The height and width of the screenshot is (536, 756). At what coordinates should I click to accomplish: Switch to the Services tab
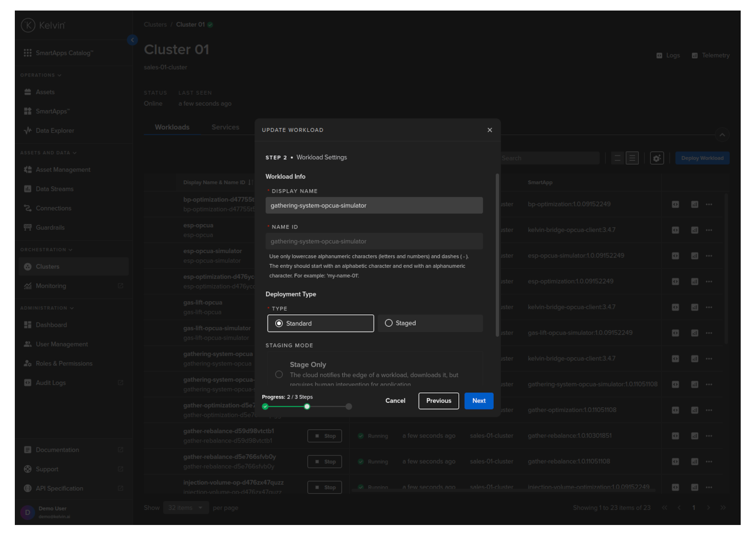(x=225, y=127)
